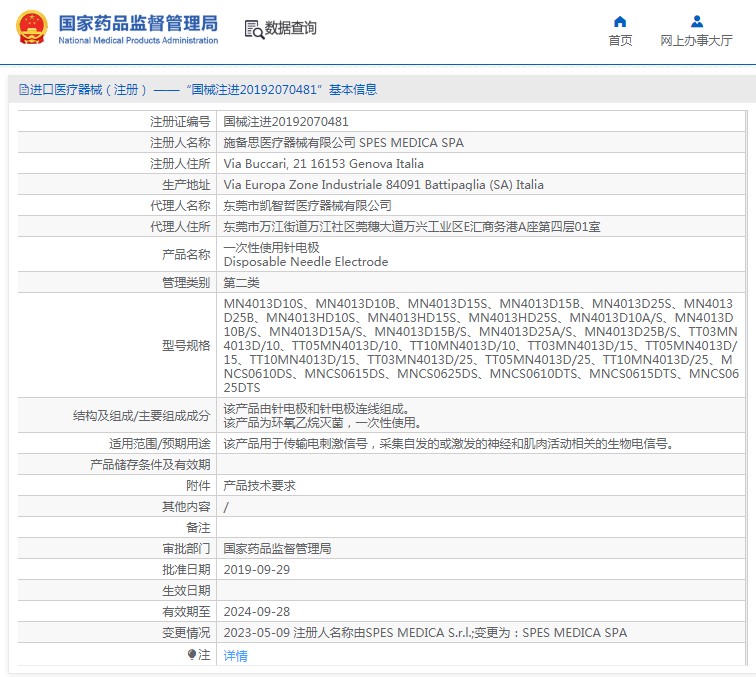
Task: Click model list starting MN4013D10S
Action: point(481,345)
